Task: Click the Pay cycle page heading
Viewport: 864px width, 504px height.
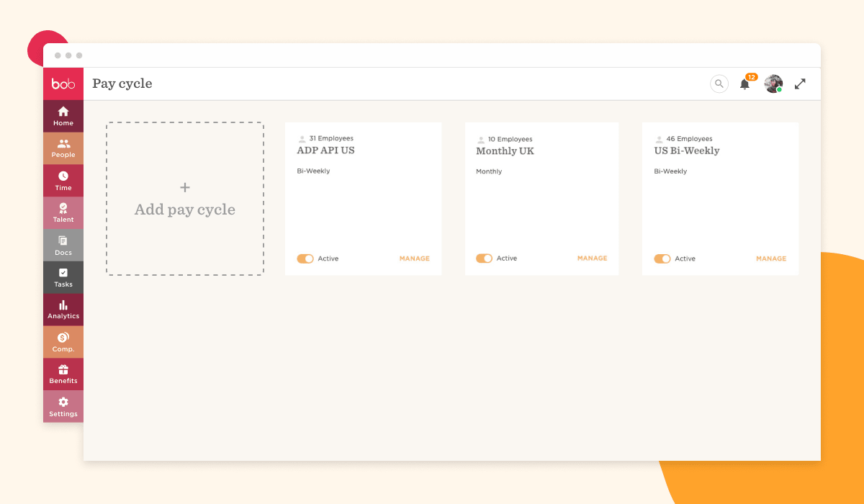Action: pos(122,84)
